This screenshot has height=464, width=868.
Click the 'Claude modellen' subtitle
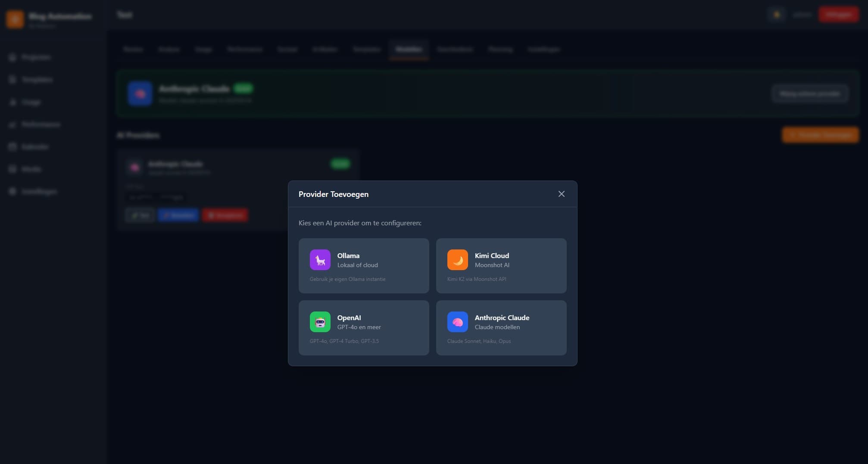(497, 327)
